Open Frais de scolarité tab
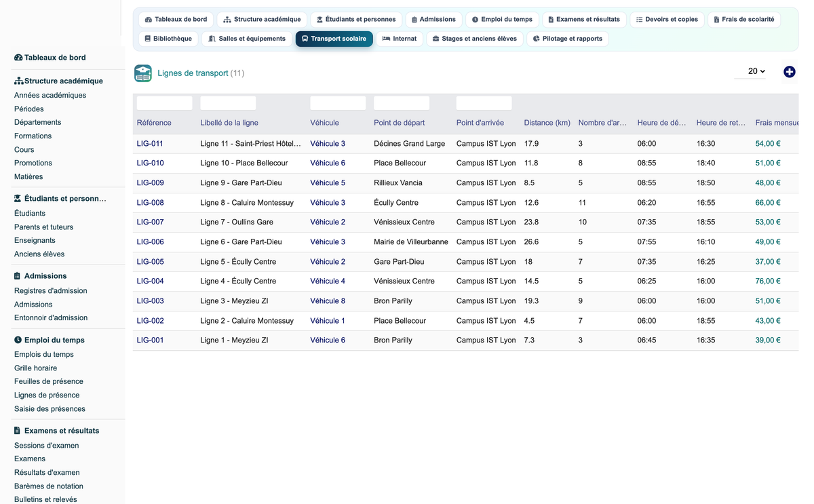814x504 pixels. click(x=743, y=20)
